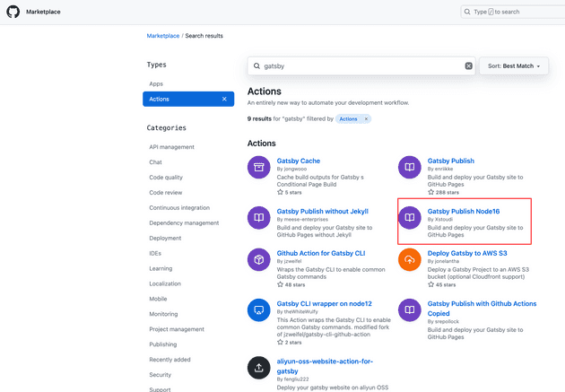This screenshot has width=565, height=392.
Task: Open the Sort: Best Match dropdown
Action: [x=515, y=66]
